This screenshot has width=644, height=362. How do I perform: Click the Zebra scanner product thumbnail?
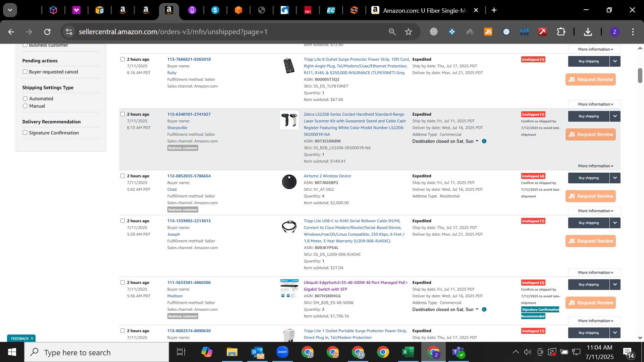click(x=289, y=120)
